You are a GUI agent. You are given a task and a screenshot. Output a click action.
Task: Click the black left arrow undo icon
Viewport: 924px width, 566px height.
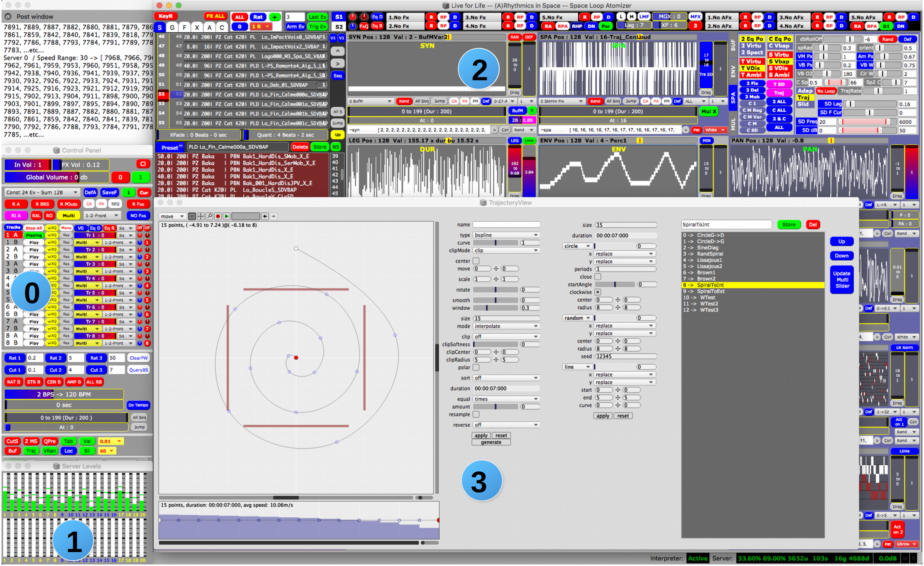pos(265,216)
